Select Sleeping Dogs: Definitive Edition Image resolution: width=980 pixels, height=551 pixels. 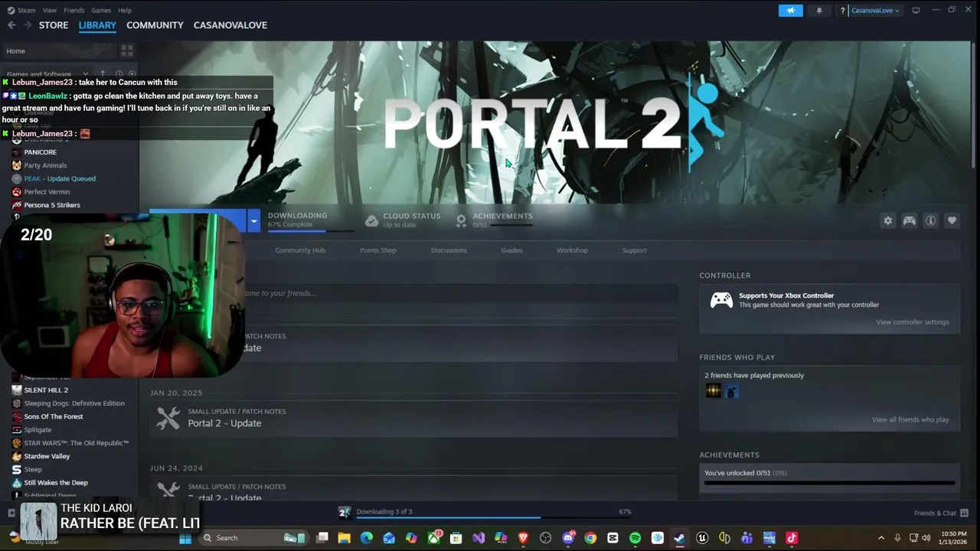click(x=74, y=403)
